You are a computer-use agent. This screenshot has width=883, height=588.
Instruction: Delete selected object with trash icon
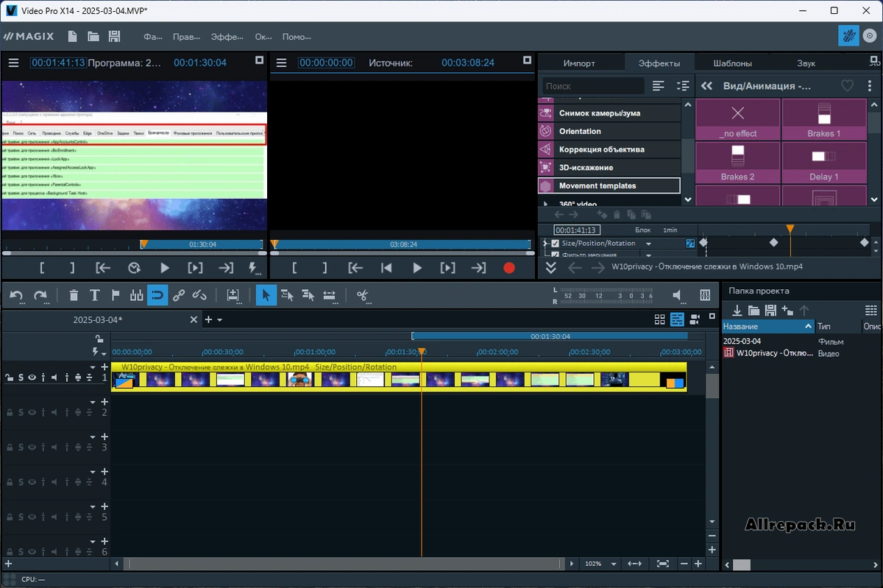coord(74,295)
